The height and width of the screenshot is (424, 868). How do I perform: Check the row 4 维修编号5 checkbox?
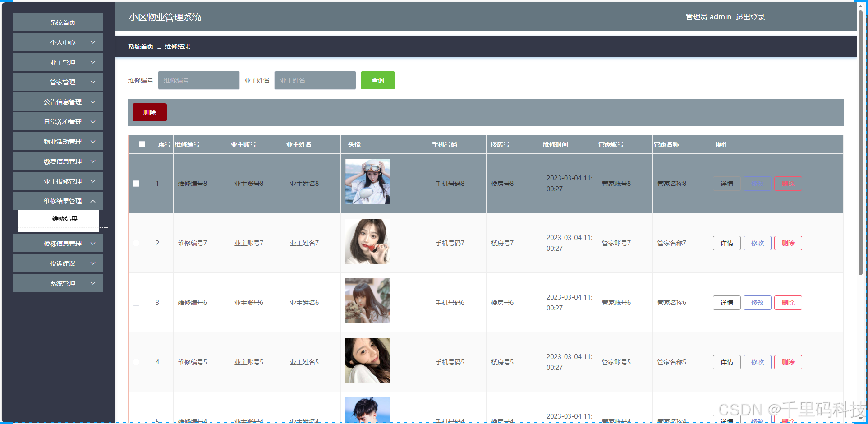pos(136,362)
